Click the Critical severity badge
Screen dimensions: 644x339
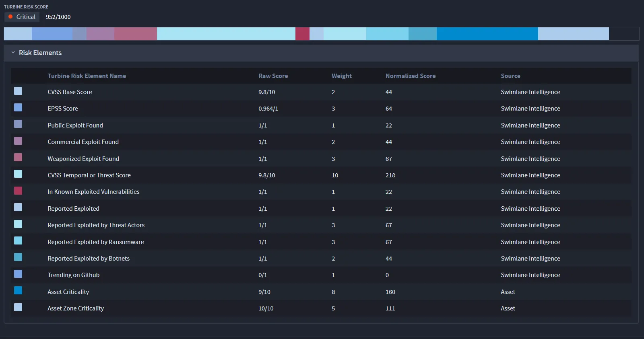point(22,17)
